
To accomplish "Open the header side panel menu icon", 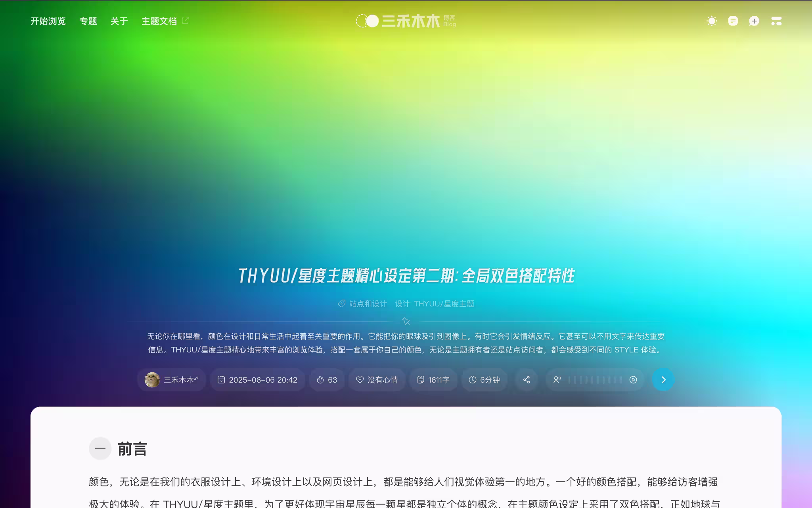I will point(776,21).
